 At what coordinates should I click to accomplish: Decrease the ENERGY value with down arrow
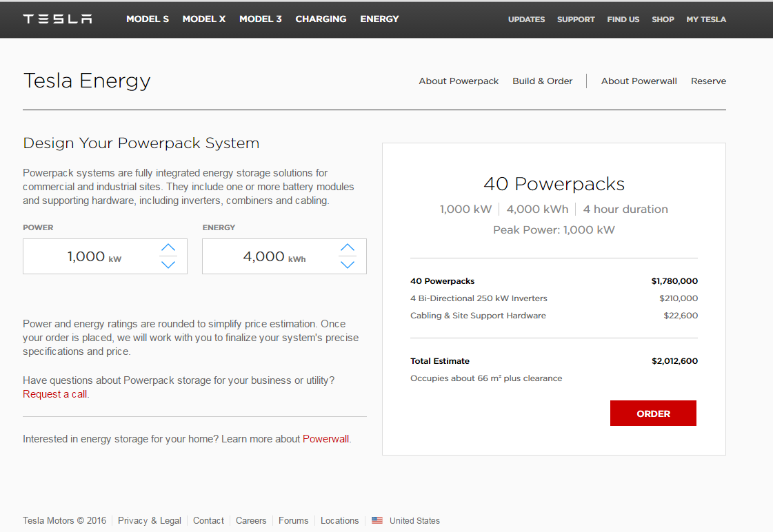[x=348, y=264]
